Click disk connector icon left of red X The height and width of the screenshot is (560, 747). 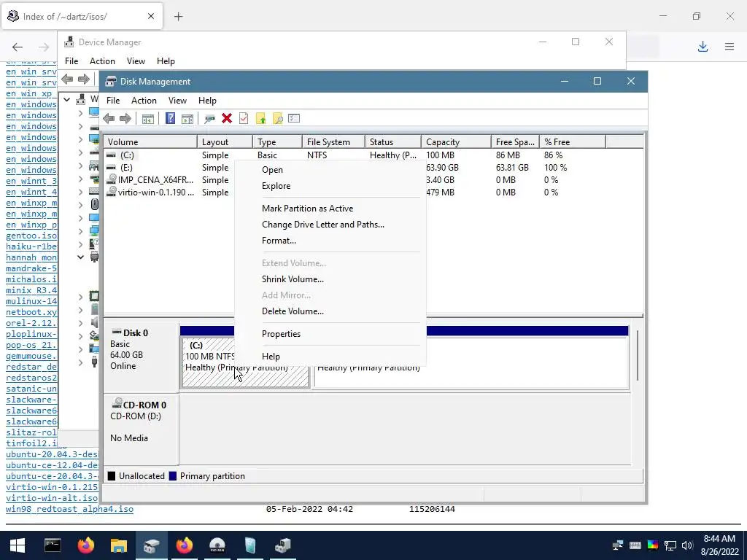209,119
